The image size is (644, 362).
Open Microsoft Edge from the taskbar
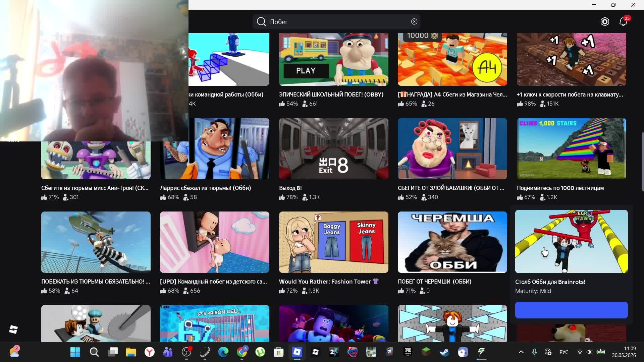click(223, 352)
